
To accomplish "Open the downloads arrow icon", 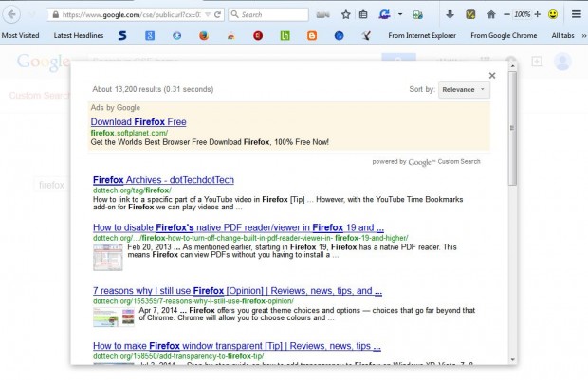I will point(450,14).
